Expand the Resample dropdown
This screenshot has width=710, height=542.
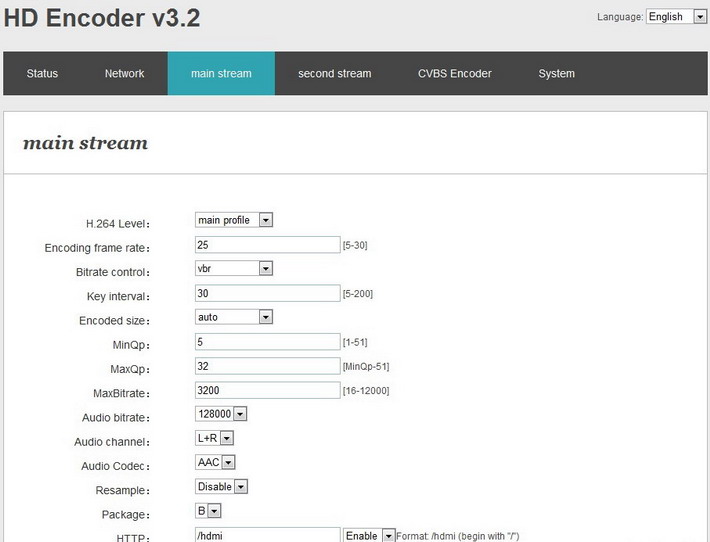pyautogui.click(x=221, y=487)
